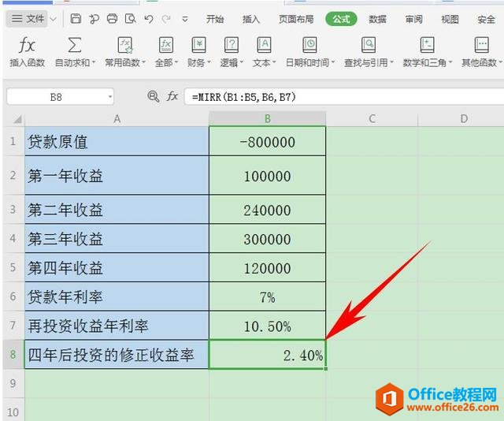Screen dimensions: 504x421
Task: Click the Save icon in quick toolbar
Action: (76, 19)
